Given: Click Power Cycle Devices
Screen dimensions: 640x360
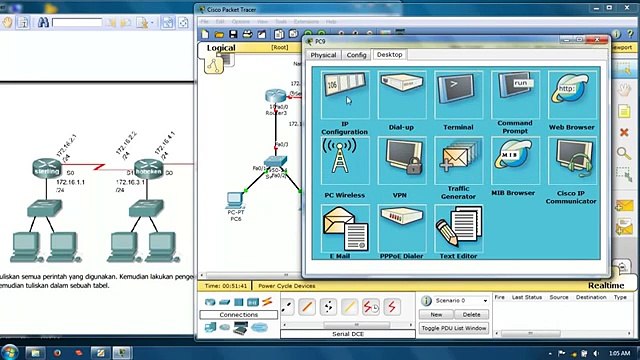Looking at the screenshot, I should [287, 286].
